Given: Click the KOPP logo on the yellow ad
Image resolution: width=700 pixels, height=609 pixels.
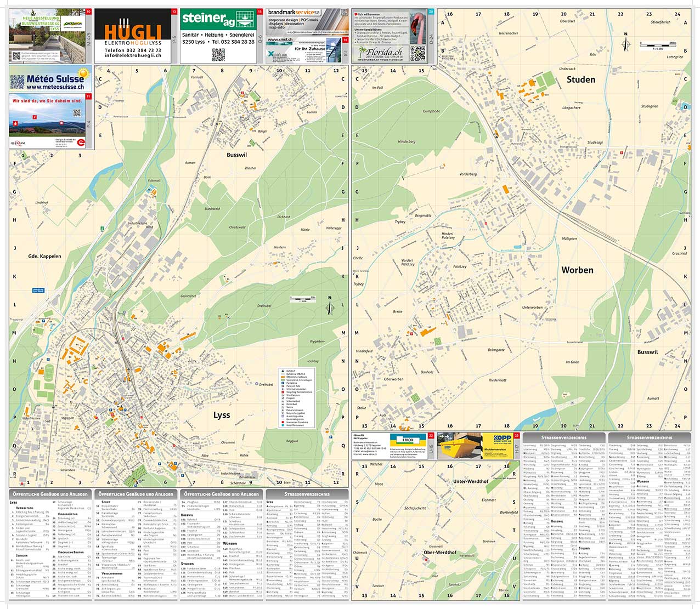Looking at the screenshot, I should (x=502, y=440).
